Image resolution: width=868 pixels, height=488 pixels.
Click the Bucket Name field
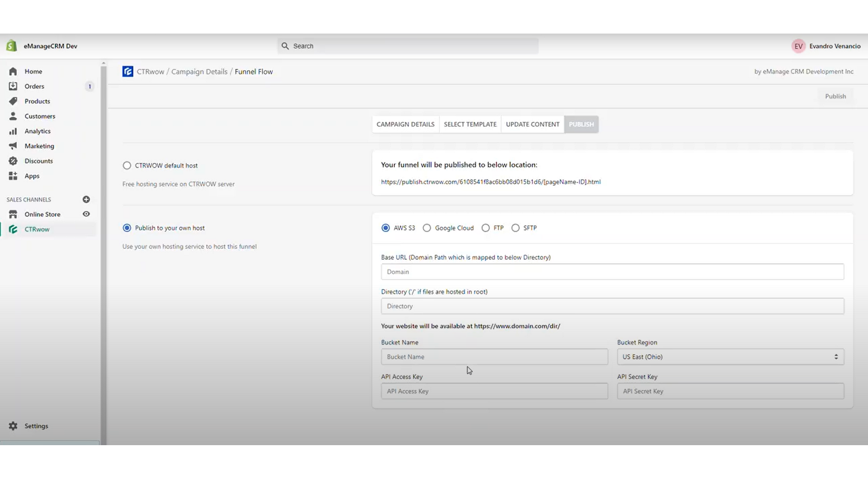point(494,357)
